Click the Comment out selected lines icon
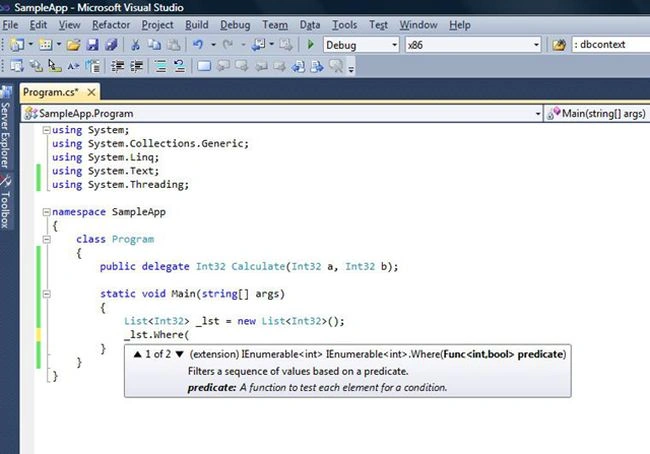This screenshot has height=454, width=650. 161,66
